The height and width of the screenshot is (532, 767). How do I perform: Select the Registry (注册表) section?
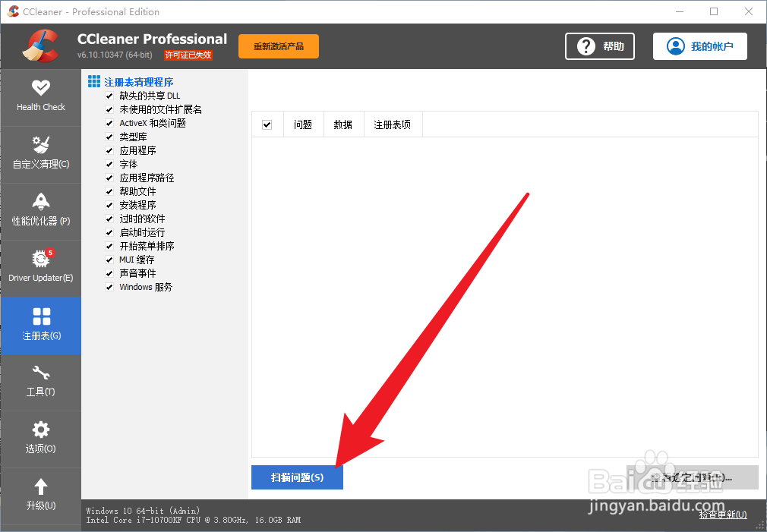[40, 325]
